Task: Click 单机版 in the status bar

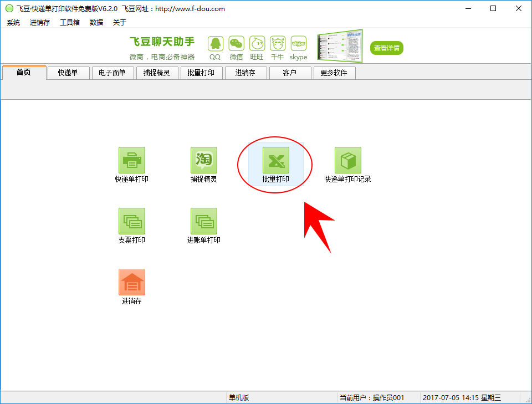Action: [239, 397]
